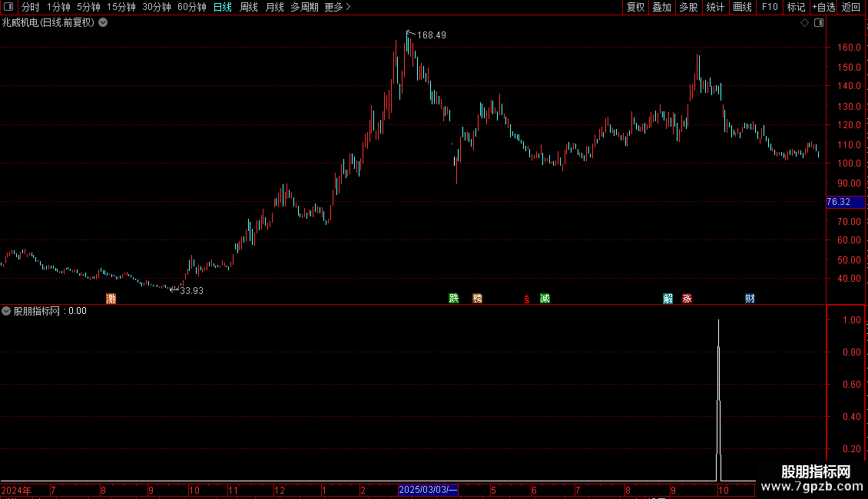Open the 榜 event marker
868x499 pixels.
(477, 299)
